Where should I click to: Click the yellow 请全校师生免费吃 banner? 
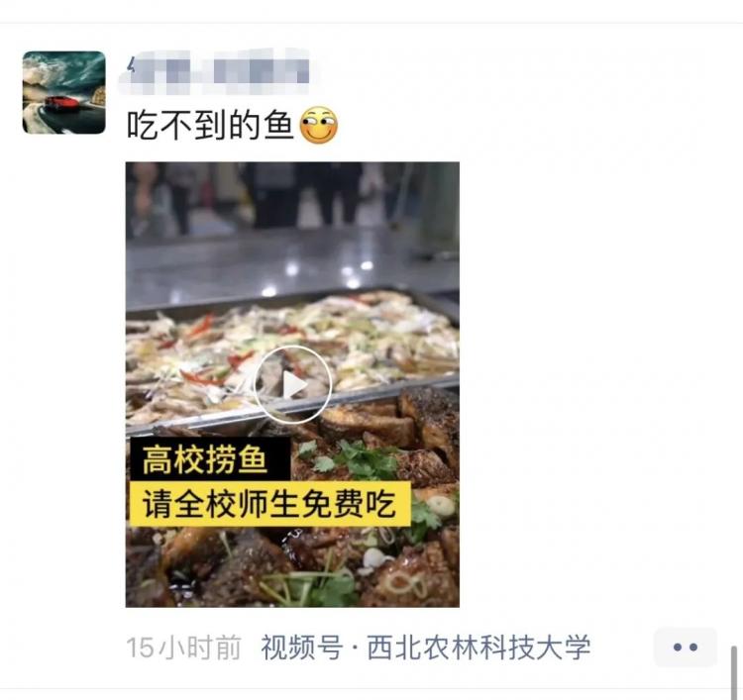(269, 504)
